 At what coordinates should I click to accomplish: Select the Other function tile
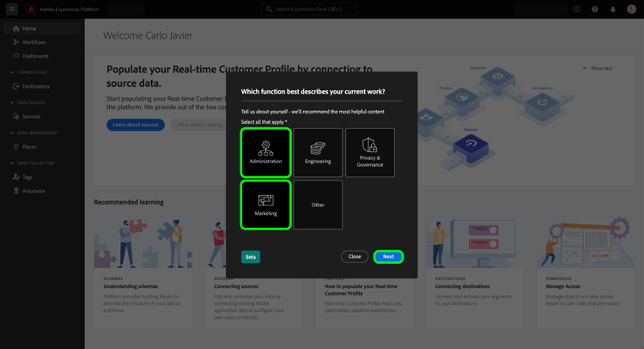tap(318, 205)
